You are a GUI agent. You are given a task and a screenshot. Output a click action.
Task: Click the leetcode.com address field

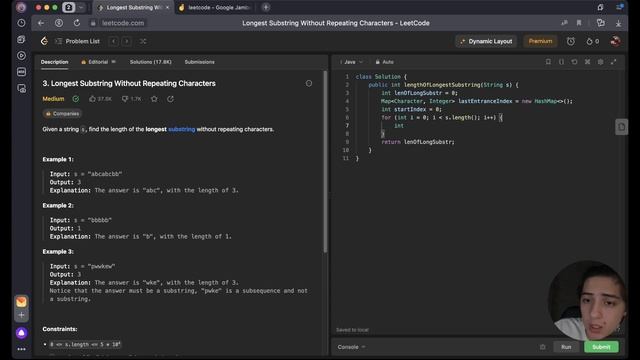point(122,23)
